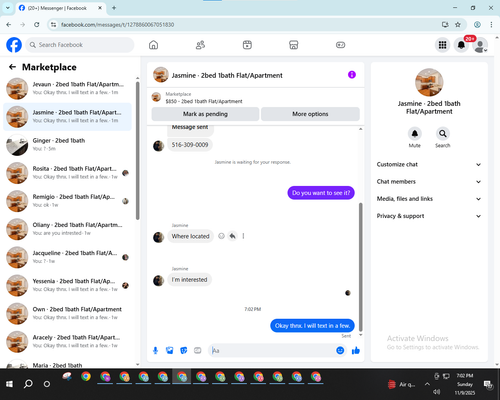Click the 516-309-0009 phone message
Viewport: 500px width, 400px height.
[x=190, y=145]
